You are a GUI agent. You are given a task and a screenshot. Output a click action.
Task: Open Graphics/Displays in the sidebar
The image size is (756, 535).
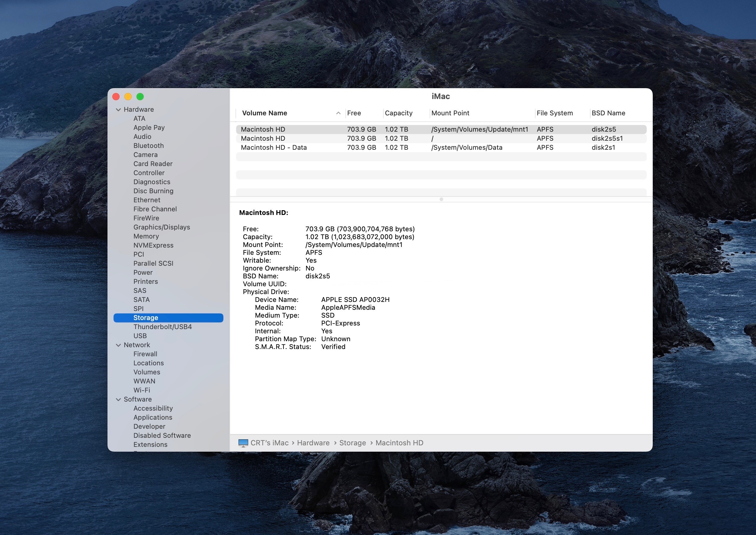pyautogui.click(x=162, y=227)
